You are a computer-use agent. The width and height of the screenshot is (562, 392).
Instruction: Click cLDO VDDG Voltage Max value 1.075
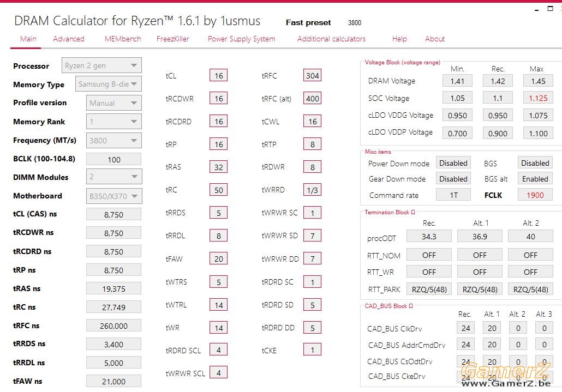[x=538, y=115]
